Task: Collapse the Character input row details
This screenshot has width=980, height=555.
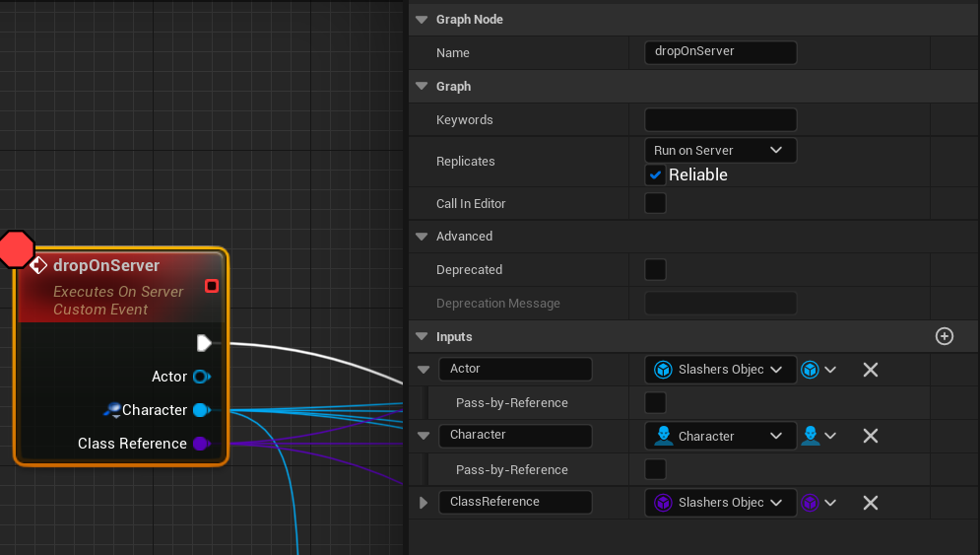Action: click(x=424, y=436)
